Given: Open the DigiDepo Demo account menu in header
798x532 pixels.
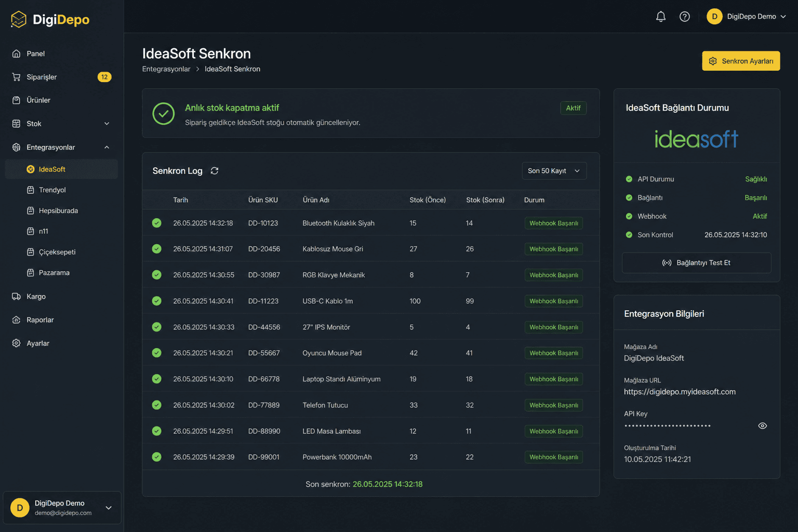Looking at the screenshot, I should pyautogui.click(x=747, y=17).
